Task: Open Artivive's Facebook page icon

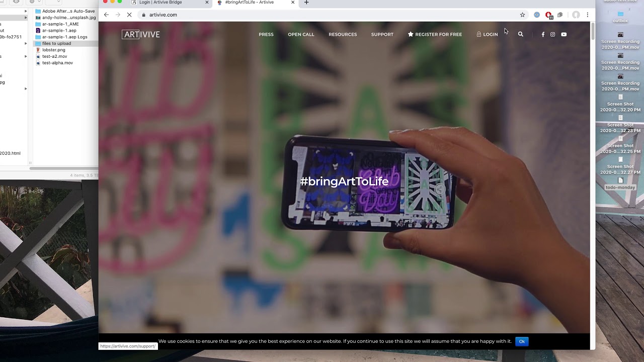Action: click(543, 34)
